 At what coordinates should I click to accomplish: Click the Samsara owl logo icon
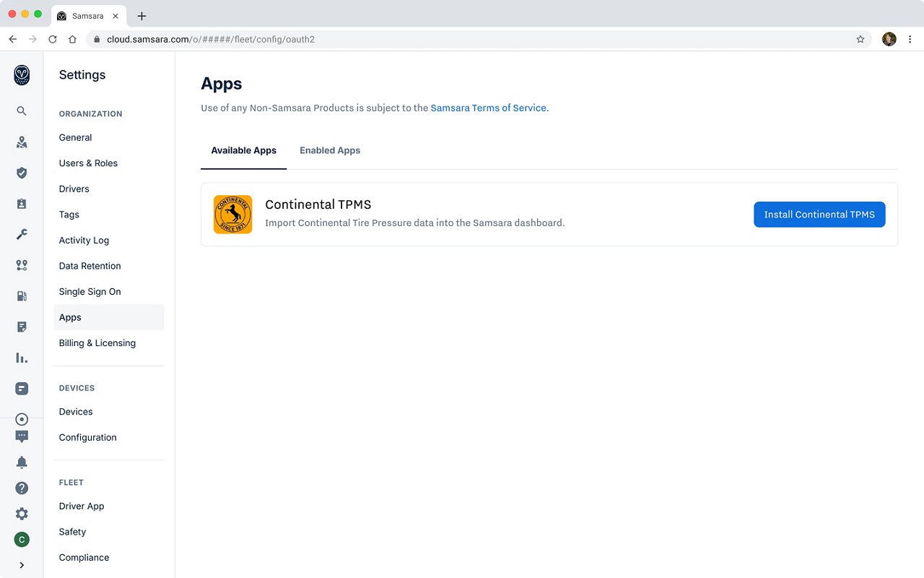[22, 75]
